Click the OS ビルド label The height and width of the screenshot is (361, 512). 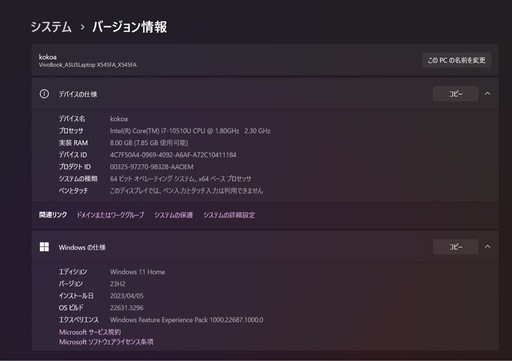(71, 308)
